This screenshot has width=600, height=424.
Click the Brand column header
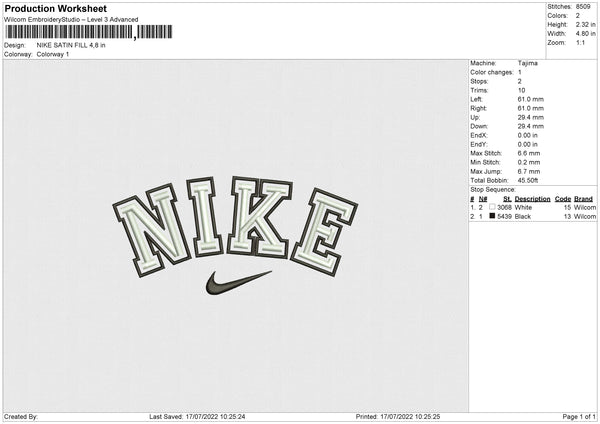pos(583,199)
